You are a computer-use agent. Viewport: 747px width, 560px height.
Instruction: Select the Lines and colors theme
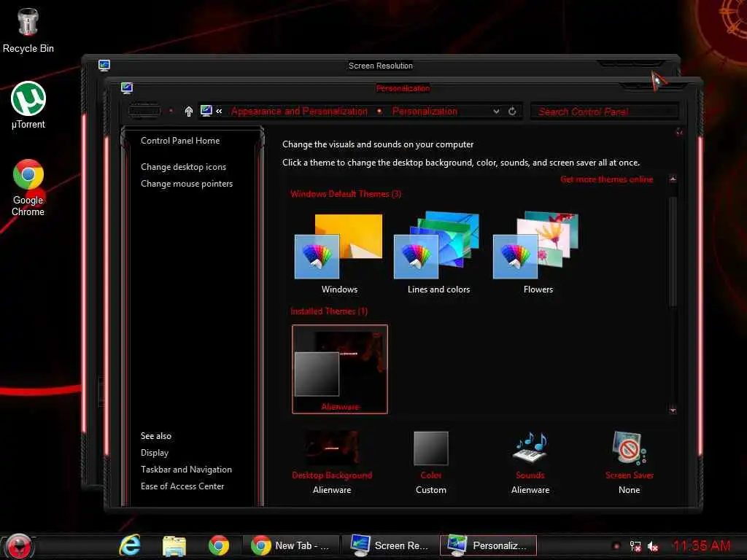pyautogui.click(x=438, y=253)
